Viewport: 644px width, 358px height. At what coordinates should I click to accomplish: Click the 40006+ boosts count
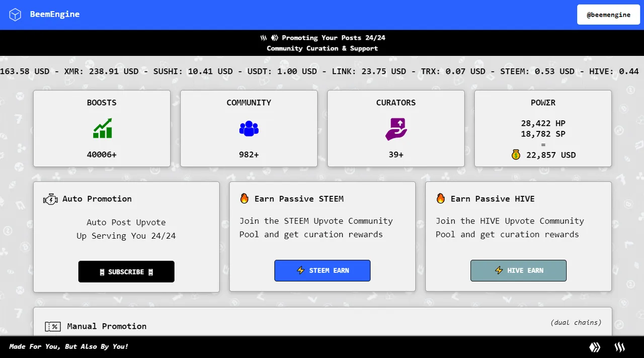tap(102, 155)
